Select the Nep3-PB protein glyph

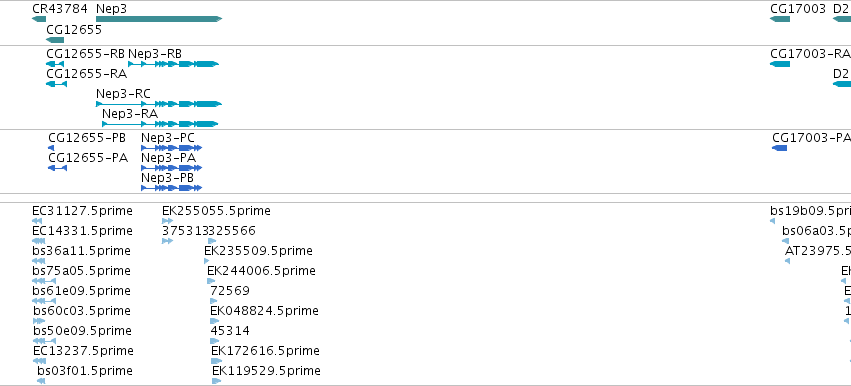172,188
